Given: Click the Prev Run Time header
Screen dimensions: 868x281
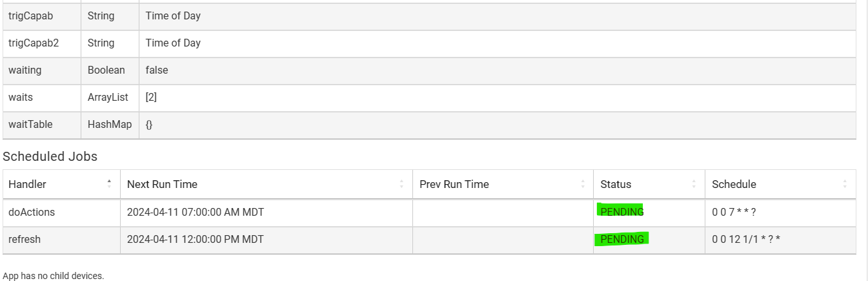Looking at the screenshot, I should tap(503, 184).
